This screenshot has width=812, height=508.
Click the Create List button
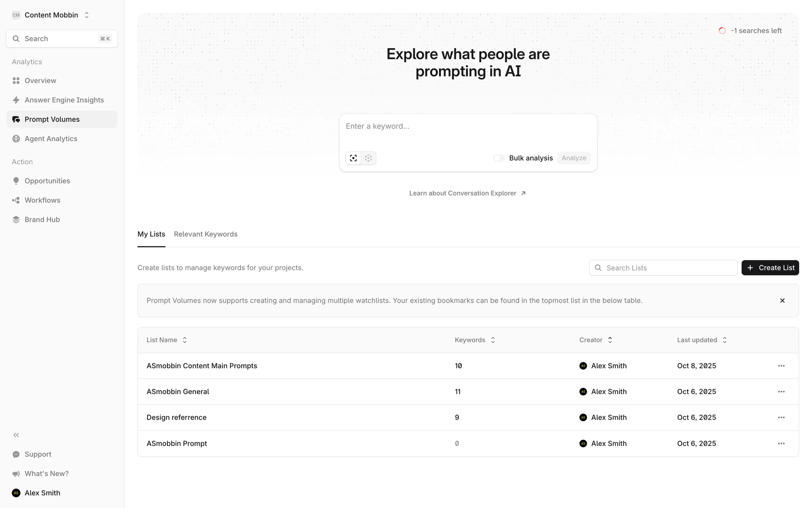click(770, 268)
